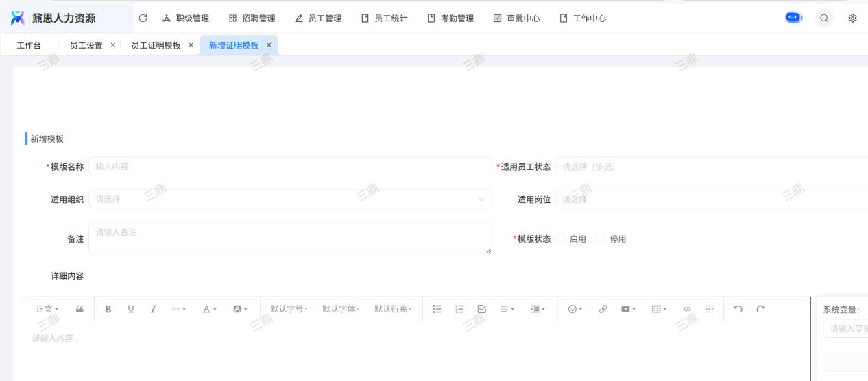Select the 启用 radio button
Image resolution: width=868 pixels, height=381 pixels.
coord(561,239)
